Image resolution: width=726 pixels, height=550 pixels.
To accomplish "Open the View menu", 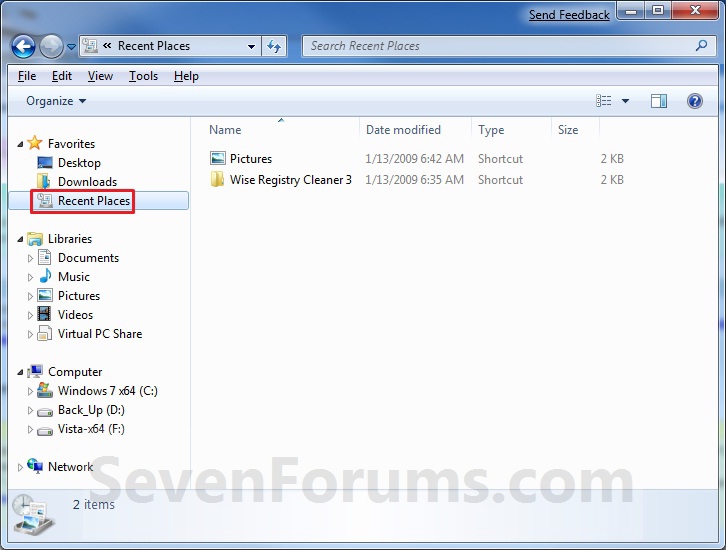I will [100, 76].
